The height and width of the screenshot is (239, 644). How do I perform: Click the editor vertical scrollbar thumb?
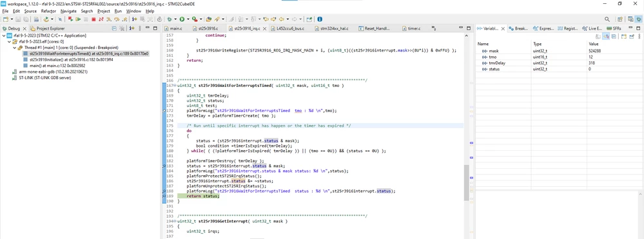[x=466, y=183]
